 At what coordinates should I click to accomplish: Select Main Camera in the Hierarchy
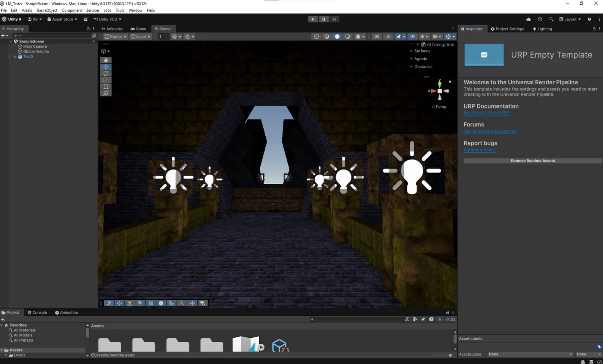coord(35,46)
